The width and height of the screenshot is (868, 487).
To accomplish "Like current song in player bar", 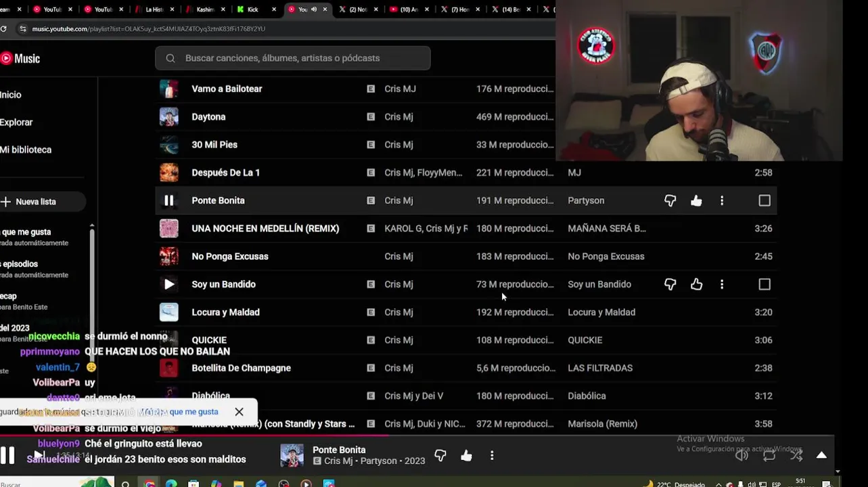I will [466, 455].
